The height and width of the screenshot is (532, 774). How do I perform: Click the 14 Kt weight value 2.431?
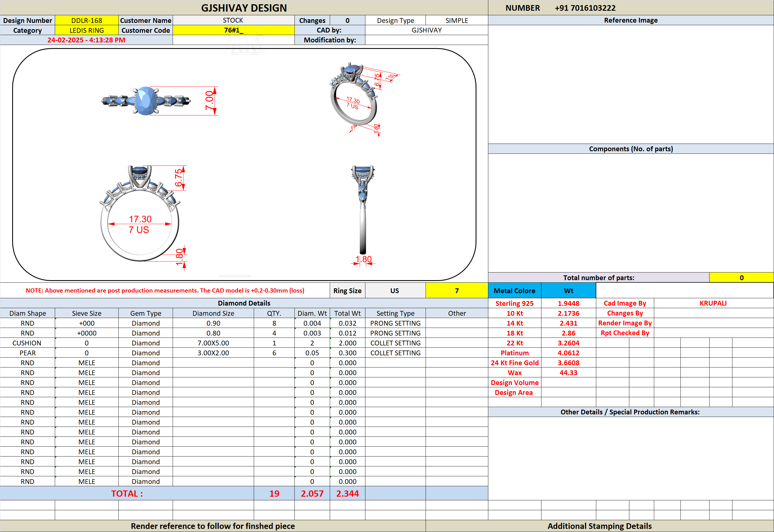click(x=569, y=323)
